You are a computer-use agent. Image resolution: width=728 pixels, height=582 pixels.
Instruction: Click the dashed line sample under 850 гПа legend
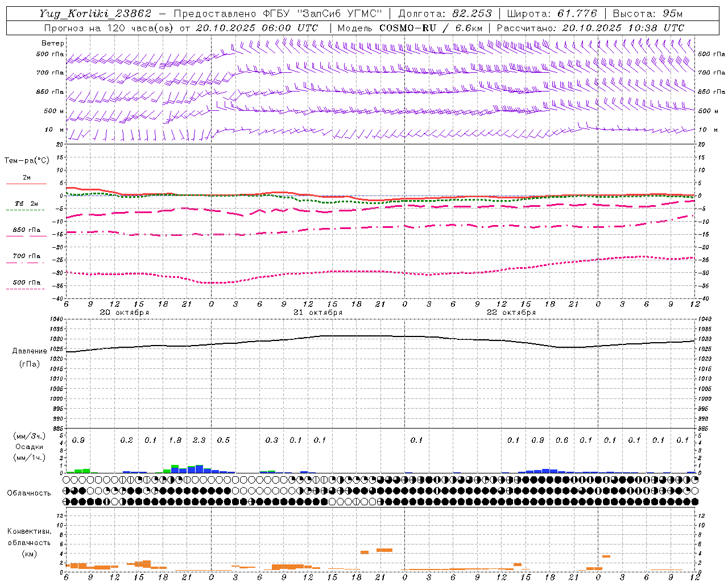[x=25, y=236]
